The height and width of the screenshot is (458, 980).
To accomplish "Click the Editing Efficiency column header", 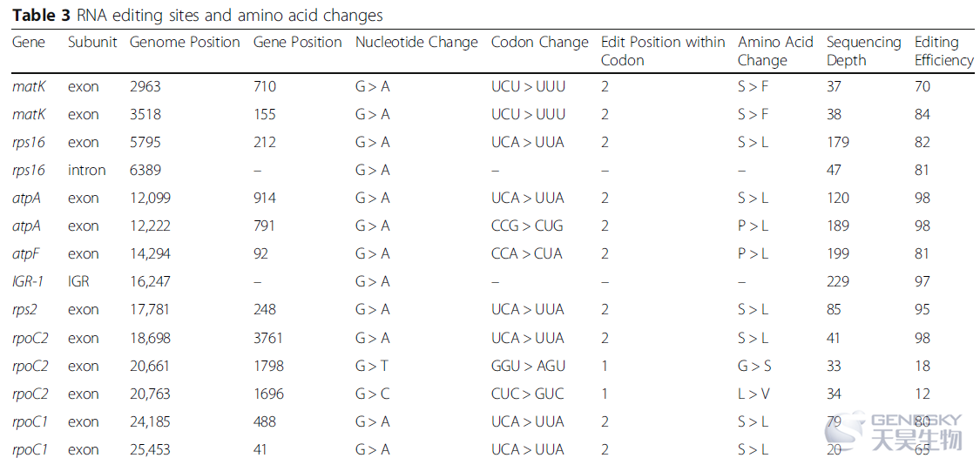I will (943, 51).
